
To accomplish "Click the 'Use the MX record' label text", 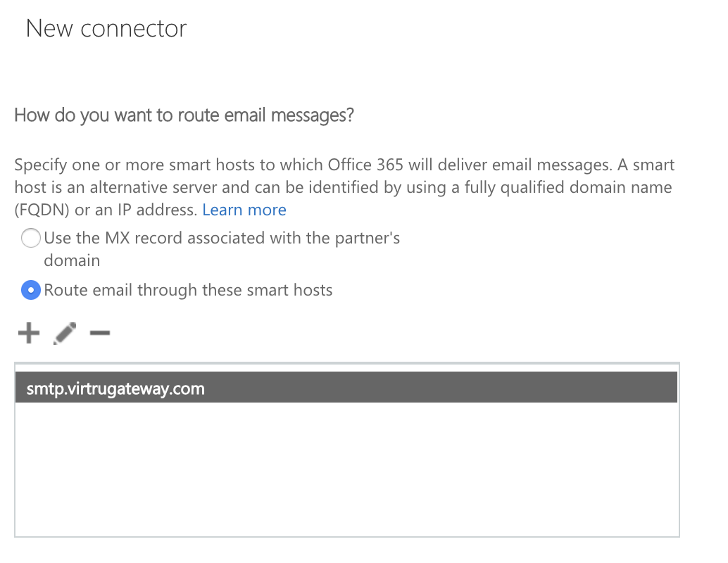I will 222,249.
